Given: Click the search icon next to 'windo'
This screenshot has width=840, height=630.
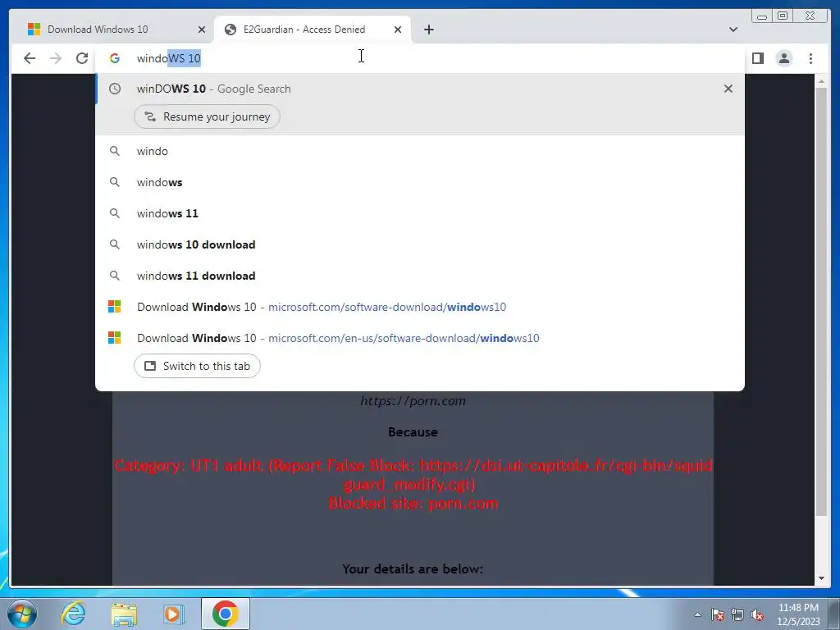Looking at the screenshot, I should coord(115,151).
